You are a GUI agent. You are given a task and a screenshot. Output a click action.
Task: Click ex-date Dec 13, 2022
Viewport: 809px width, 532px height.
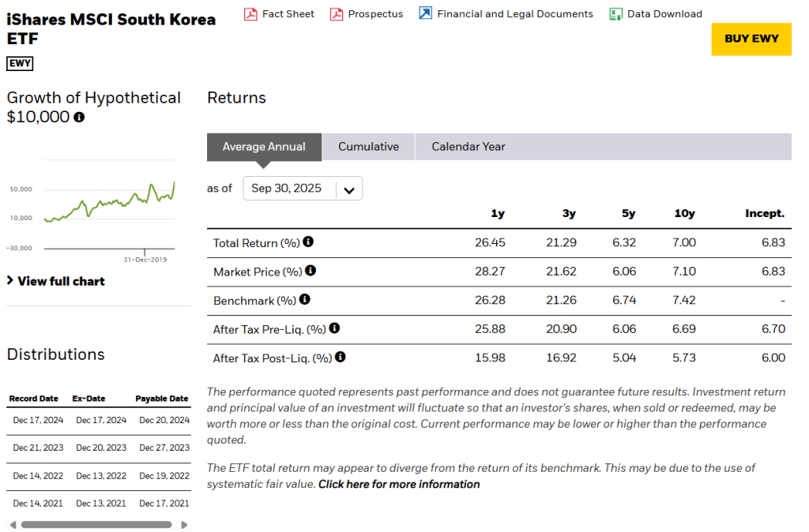101,476
